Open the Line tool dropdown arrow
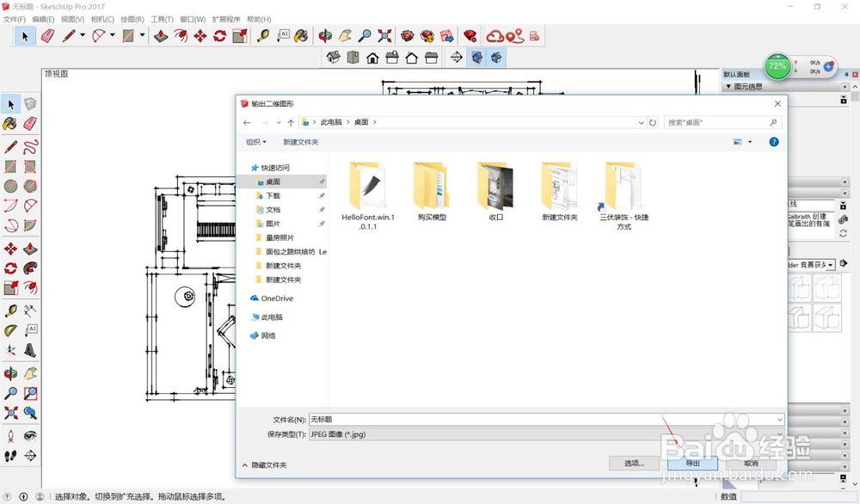Image resolution: width=860 pixels, height=504 pixels. pyautogui.click(x=83, y=35)
